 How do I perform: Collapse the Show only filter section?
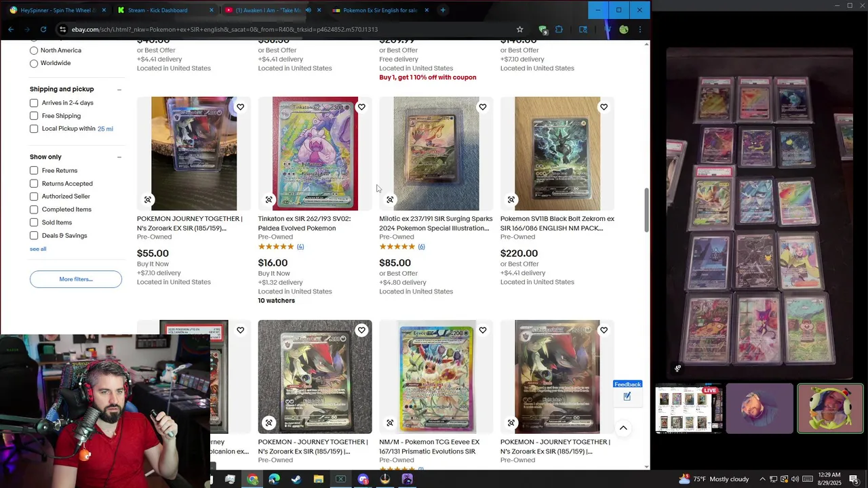(119, 157)
